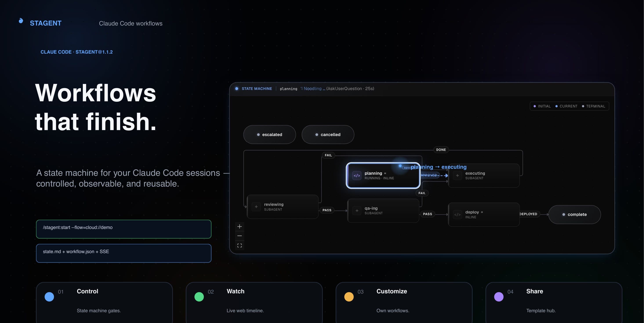Image resolution: width=644 pixels, height=323 pixels.
Task: Click the PASS label after qa-ing node
Action: click(428, 214)
